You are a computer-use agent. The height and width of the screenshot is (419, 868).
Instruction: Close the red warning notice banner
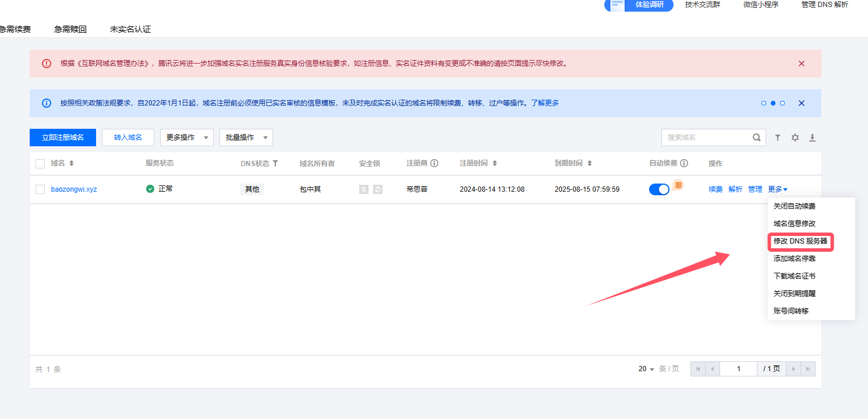point(802,64)
